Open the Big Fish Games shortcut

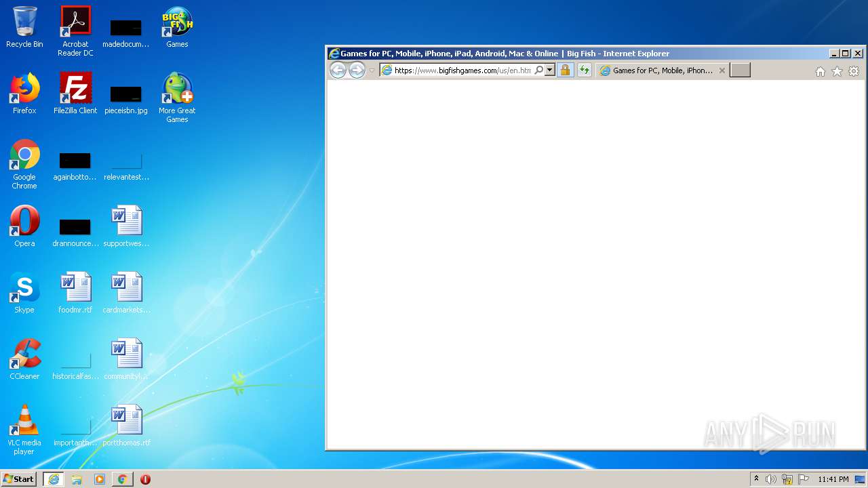point(177,27)
